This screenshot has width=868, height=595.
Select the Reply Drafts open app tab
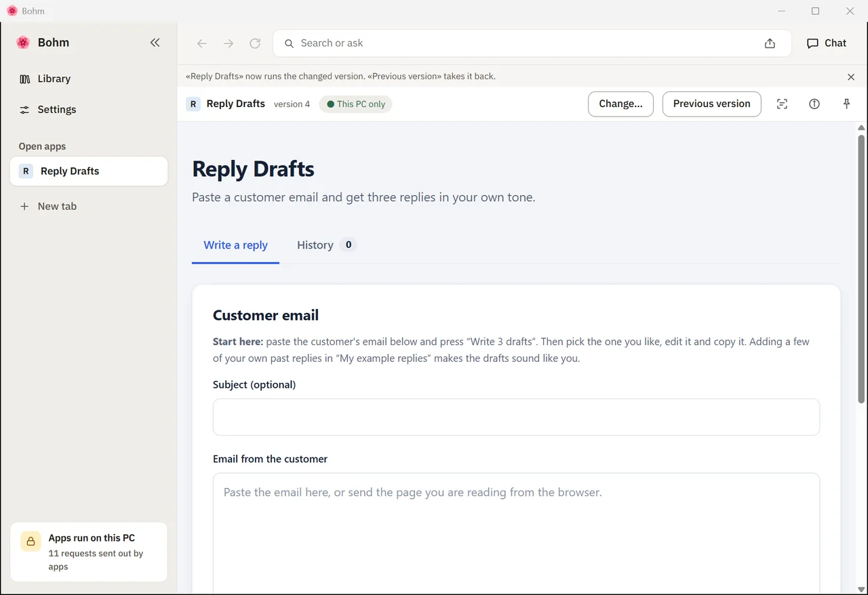pos(89,171)
